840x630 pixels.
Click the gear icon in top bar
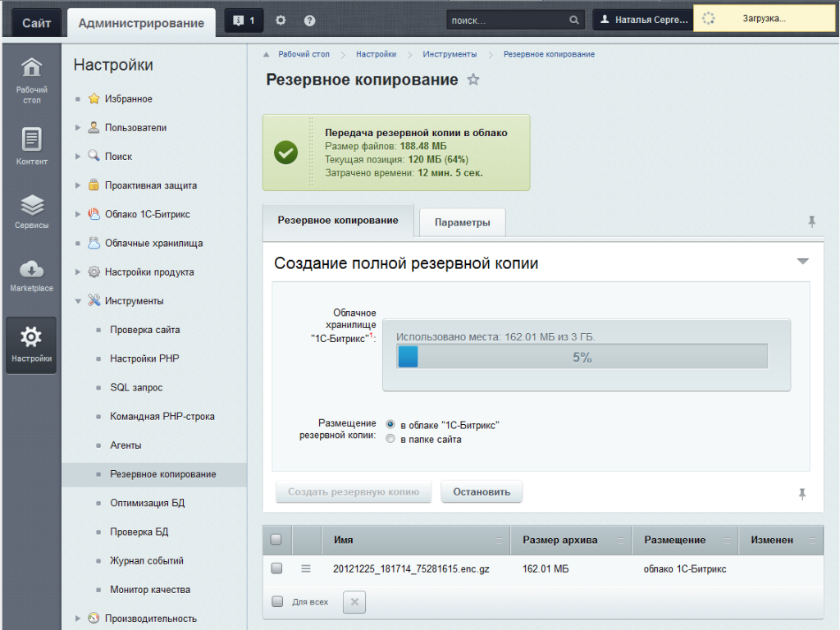pyautogui.click(x=281, y=21)
